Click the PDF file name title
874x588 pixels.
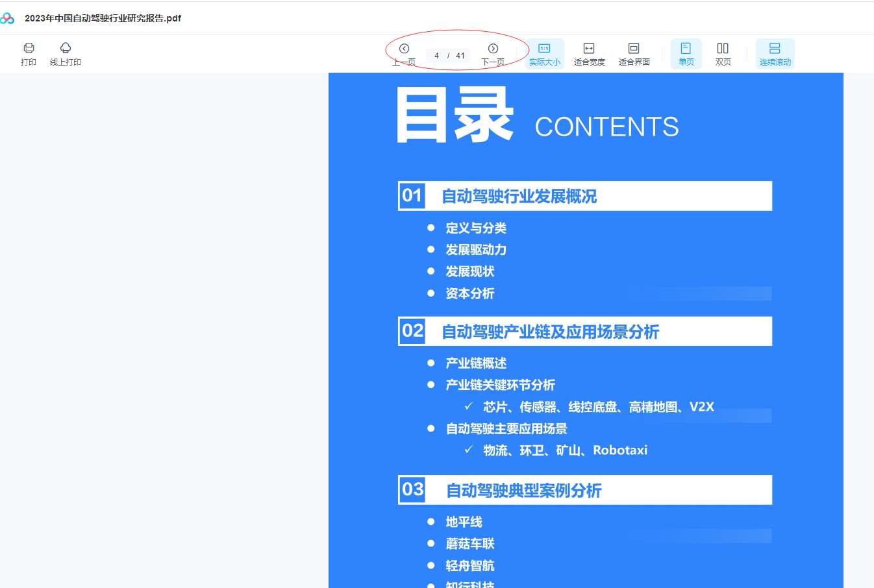click(103, 18)
